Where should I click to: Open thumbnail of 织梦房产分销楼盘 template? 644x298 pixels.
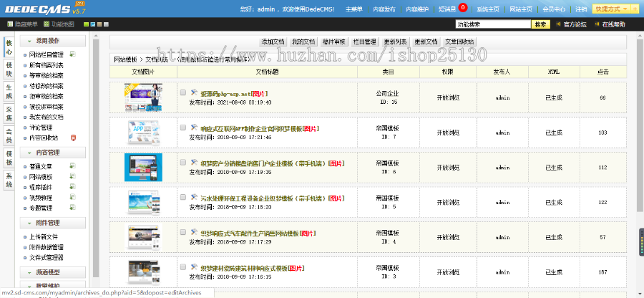tap(143, 168)
